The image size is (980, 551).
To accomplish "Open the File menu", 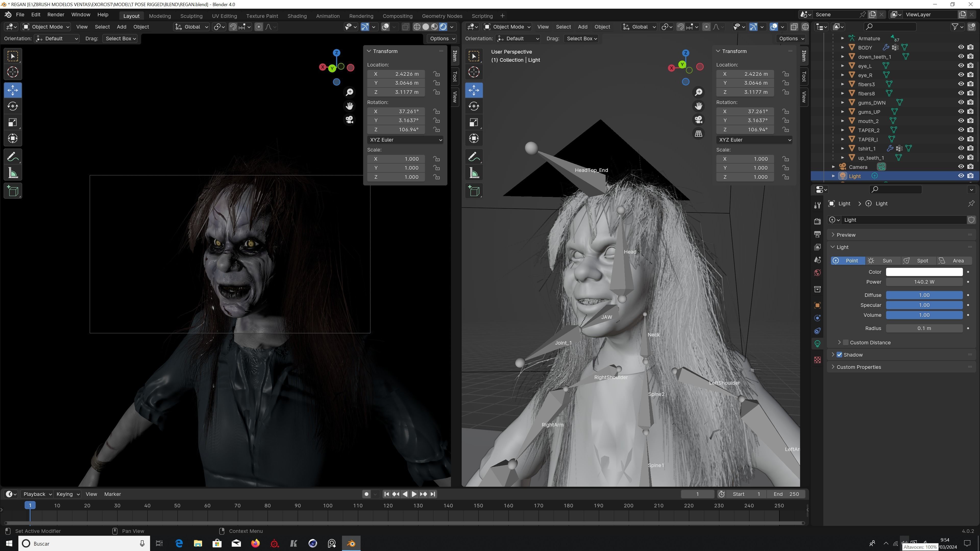I will coord(20,15).
